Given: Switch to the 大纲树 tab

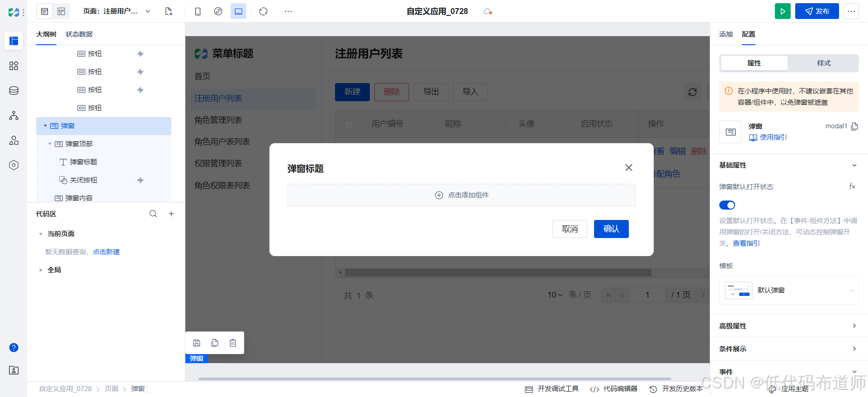Looking at the screenshot, I should (46, 34).
